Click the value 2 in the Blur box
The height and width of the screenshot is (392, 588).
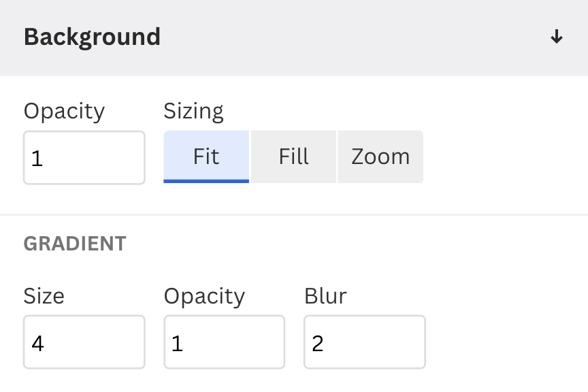point(318,344)
